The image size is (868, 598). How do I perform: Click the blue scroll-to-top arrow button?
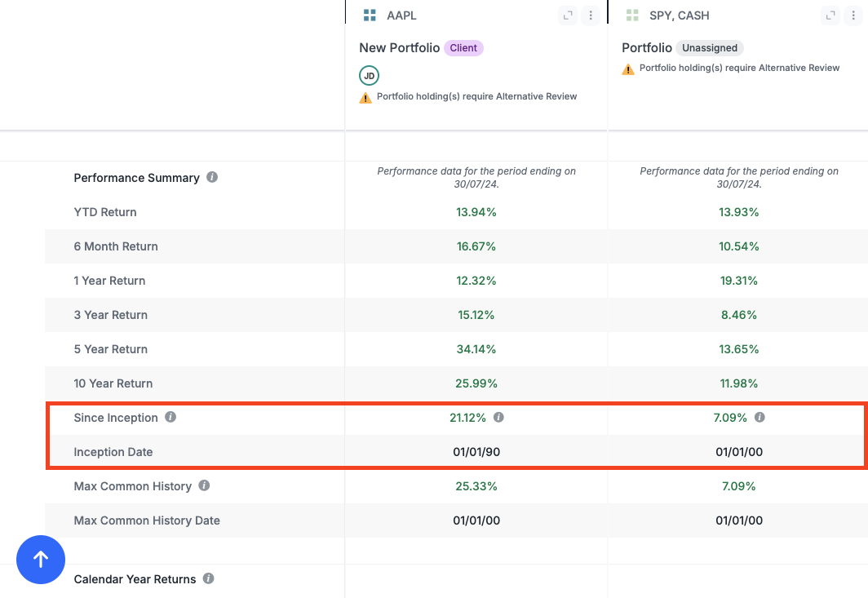click(41, 560)
